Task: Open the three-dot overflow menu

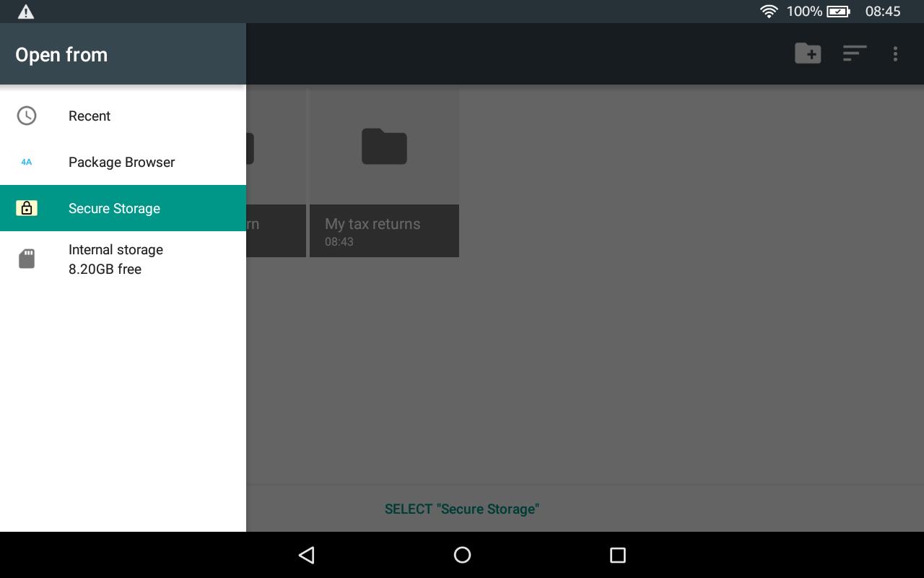Action: click(x=895, y=53)
